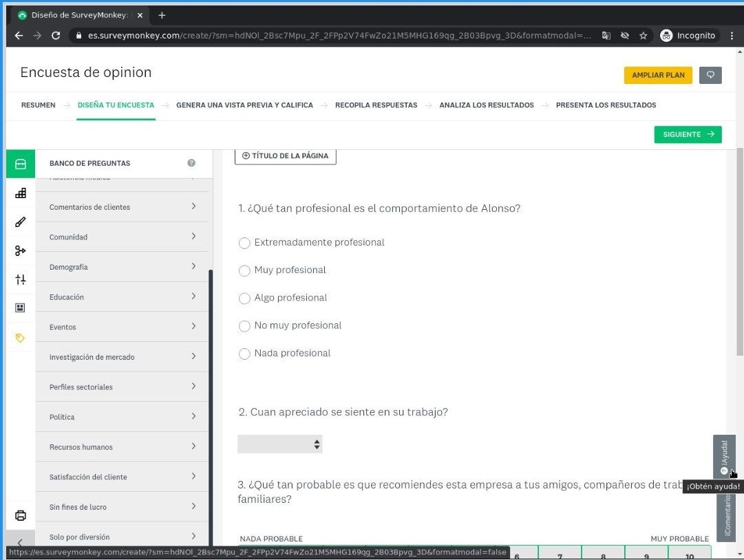Viewport: 744px width, 560px height.
Task: Click the comments speech bubble button
Action: (x=710, y=75)
